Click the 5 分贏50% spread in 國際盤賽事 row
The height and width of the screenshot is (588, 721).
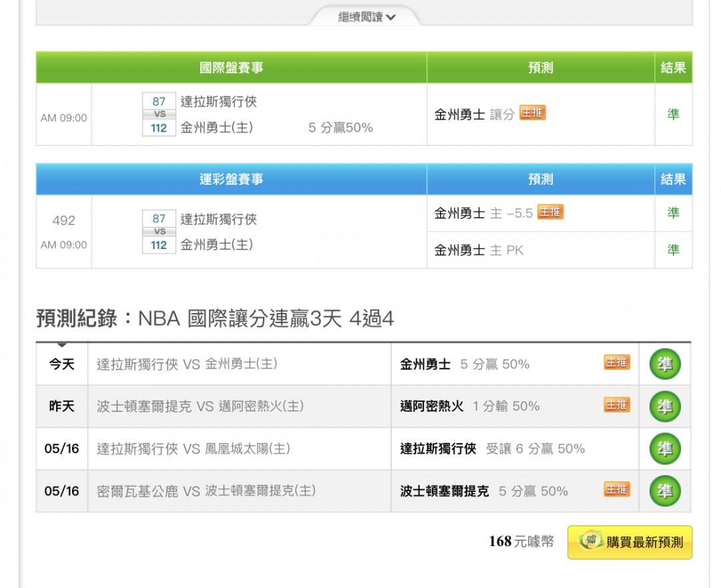click(x=340, y=127)
